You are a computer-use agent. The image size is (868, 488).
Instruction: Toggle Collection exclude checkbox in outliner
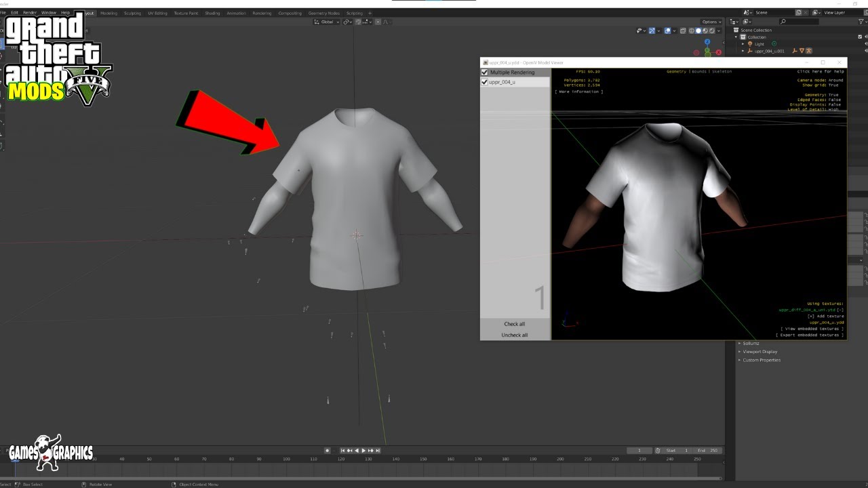click(x=861, y=37)
